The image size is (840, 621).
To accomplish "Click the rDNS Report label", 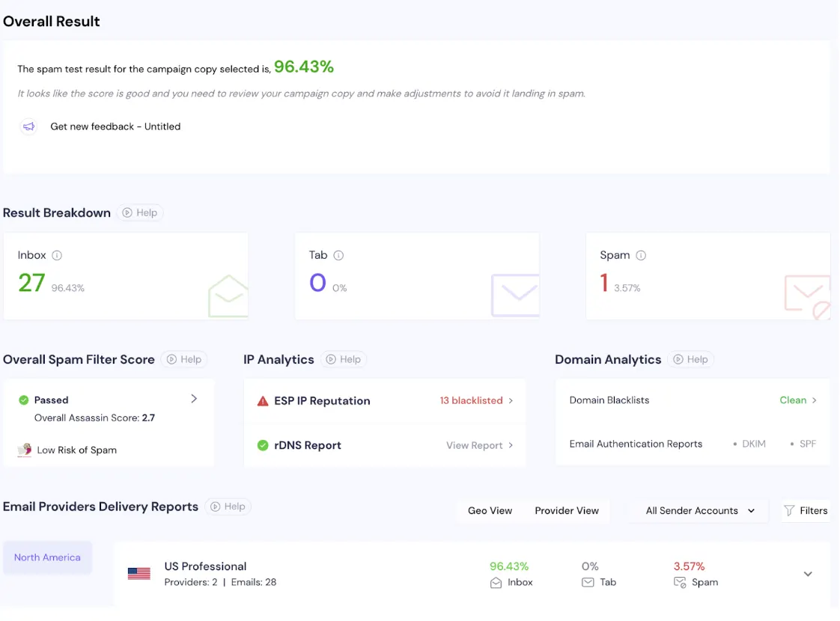I will tap(308, 445).
